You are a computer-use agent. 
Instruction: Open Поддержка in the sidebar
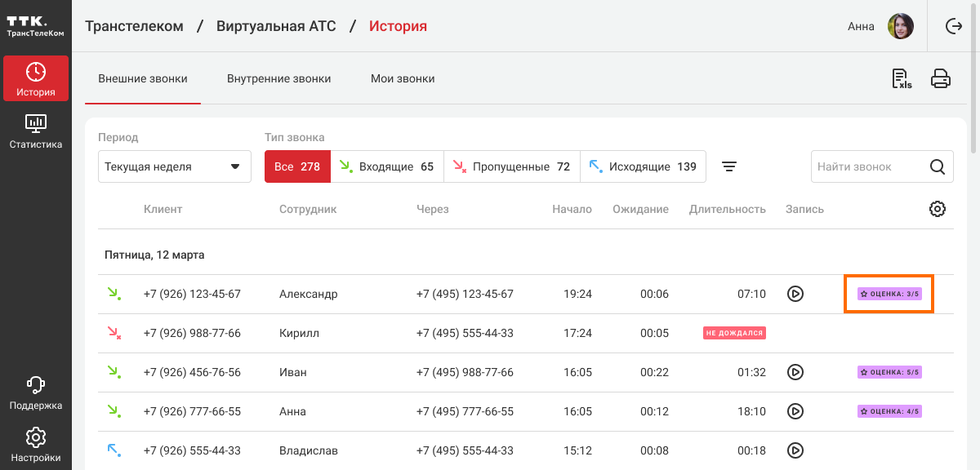tap(36, 392)
